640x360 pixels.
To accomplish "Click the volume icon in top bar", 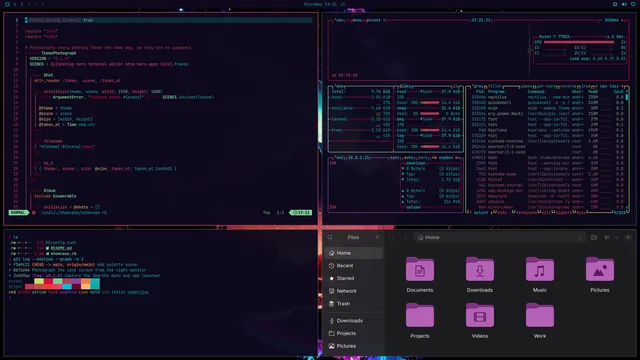I will tap(624, 4).
